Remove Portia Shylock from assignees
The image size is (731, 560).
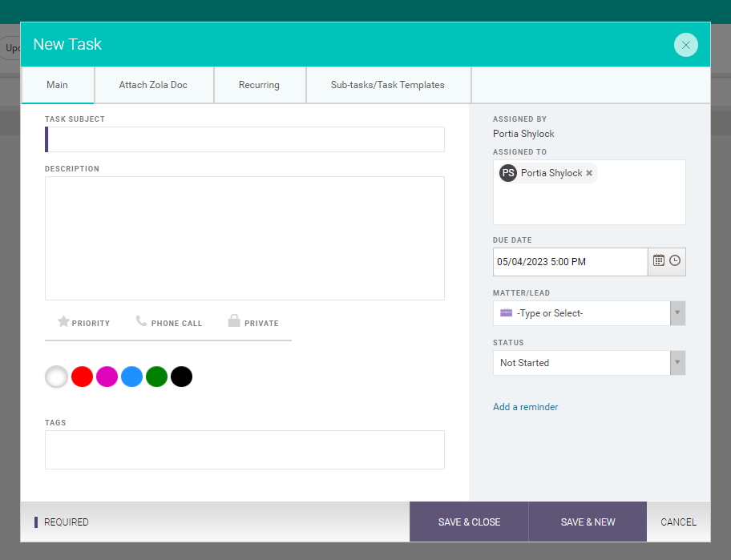pyautogui.click(x=589, y=173)
